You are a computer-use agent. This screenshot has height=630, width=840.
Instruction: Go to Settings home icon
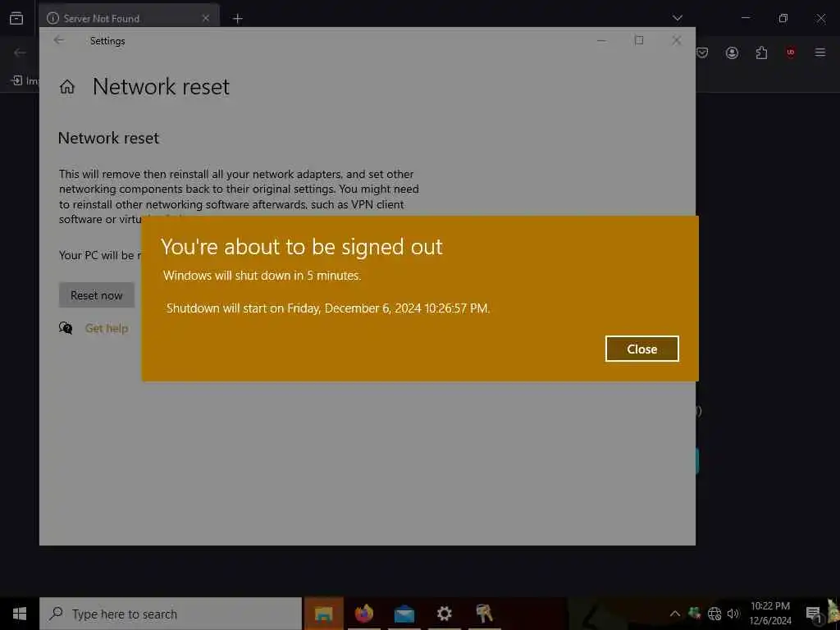[x=67, y=87]
